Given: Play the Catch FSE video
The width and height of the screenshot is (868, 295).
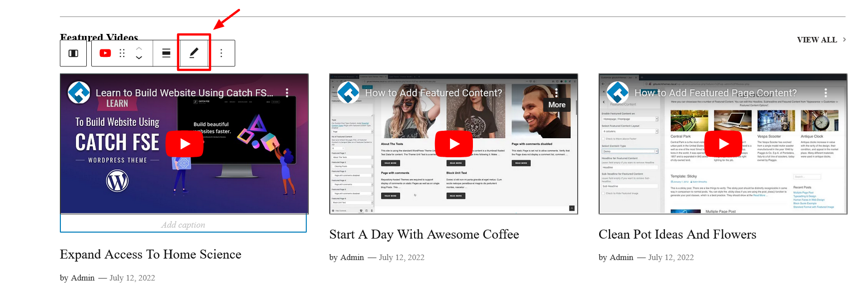Looking at the screenshot, I should coord(185,144).
